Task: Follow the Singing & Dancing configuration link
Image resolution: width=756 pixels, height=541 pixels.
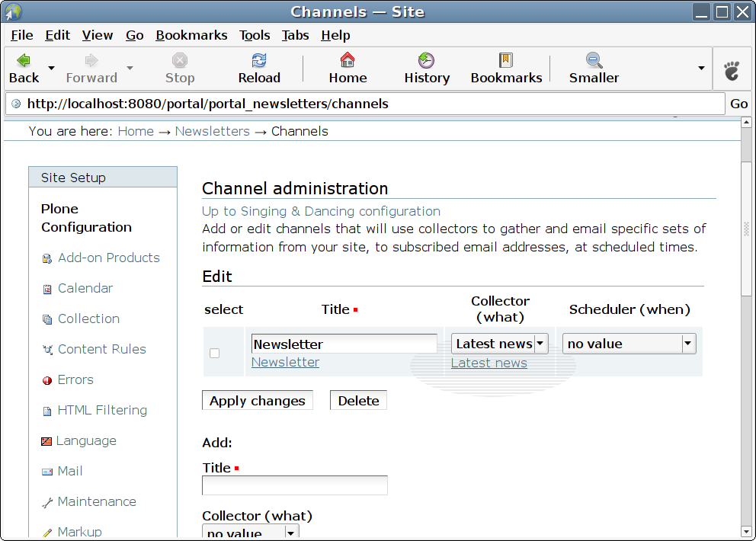Action: (x=321, y=211)
